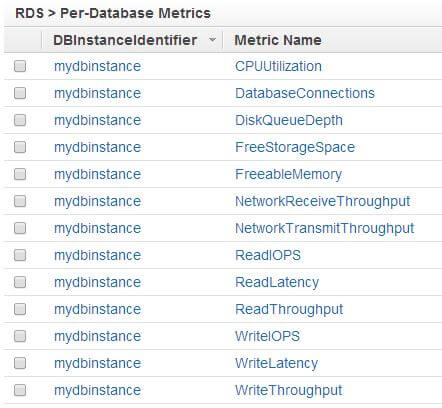
Task: Click mydbinstance in the CPUUtilization row
Action: tap(97, 66)
